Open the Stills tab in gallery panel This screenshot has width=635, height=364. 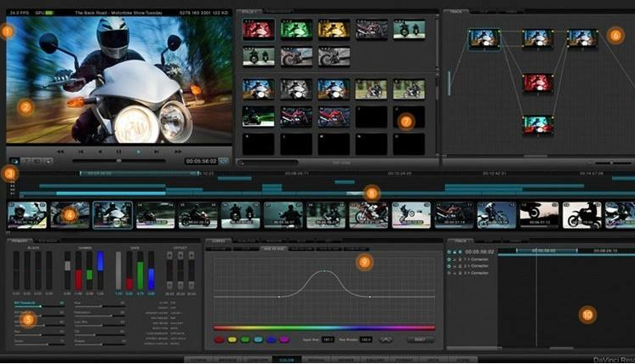[249, 12]
